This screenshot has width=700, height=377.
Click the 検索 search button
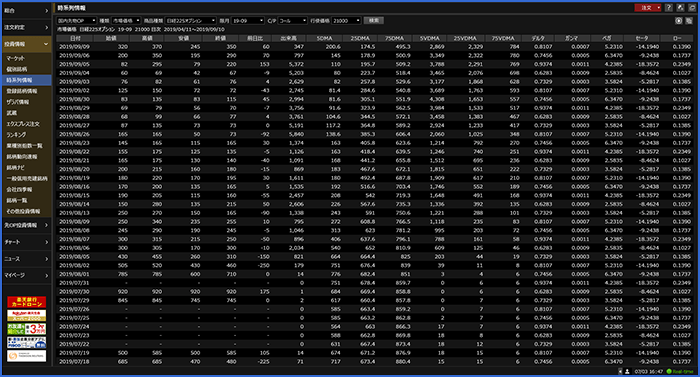pyautogui.click(x=374, y=21)
